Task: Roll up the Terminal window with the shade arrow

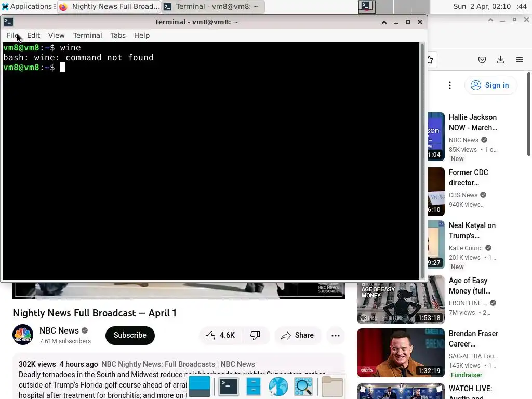Action: [384, 22]
